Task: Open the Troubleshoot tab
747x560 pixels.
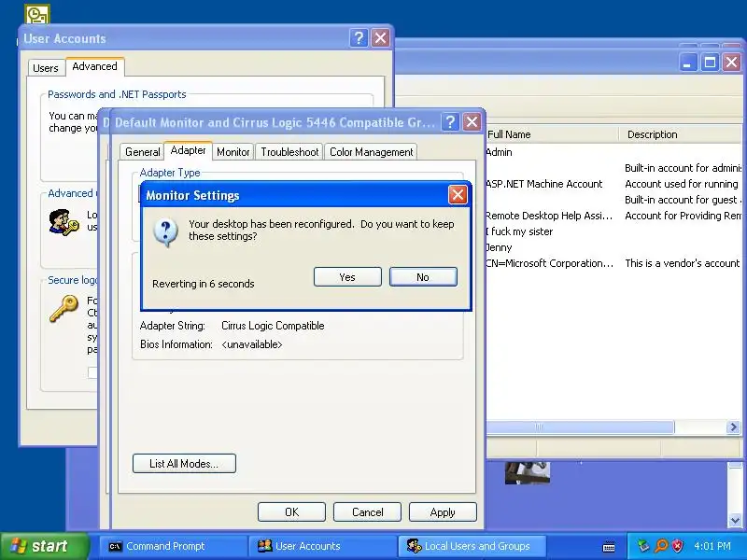Action: tap(289, 152)
